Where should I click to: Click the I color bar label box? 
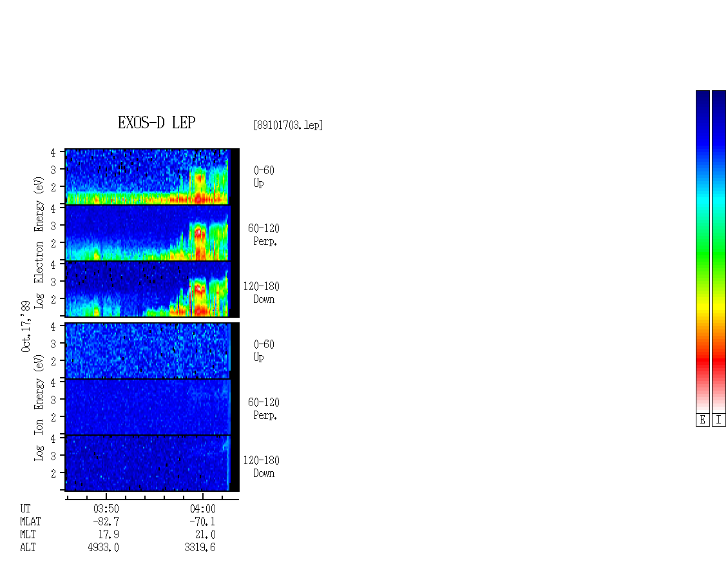[x=719, y=420]
